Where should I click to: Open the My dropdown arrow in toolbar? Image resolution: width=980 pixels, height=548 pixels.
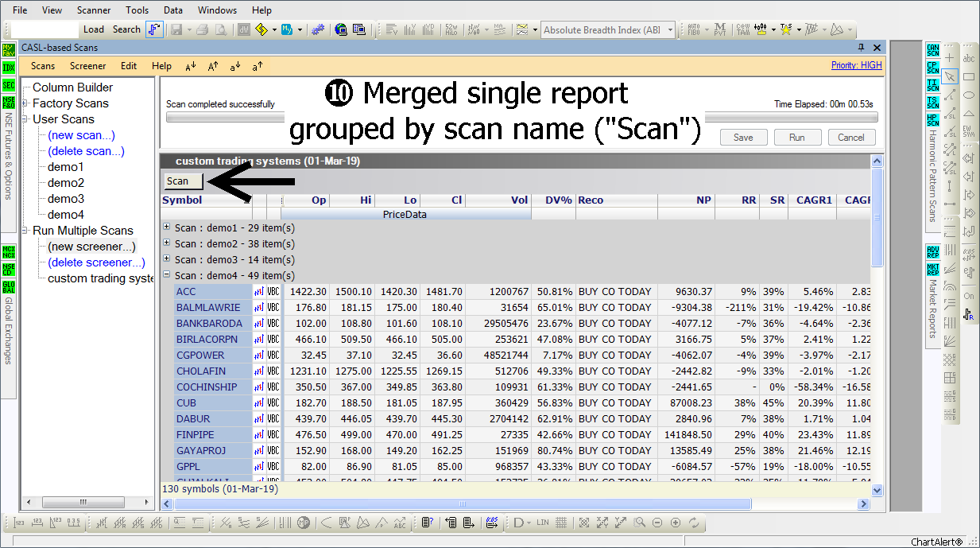(x=300, y=29)
